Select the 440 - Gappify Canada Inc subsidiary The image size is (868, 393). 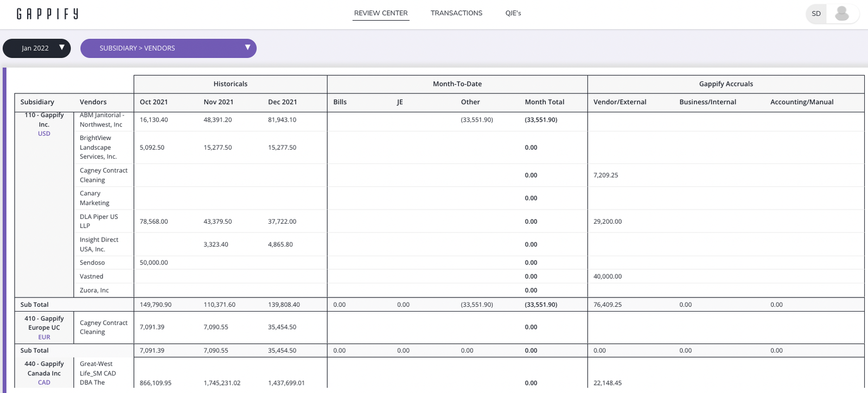point(44,369)
